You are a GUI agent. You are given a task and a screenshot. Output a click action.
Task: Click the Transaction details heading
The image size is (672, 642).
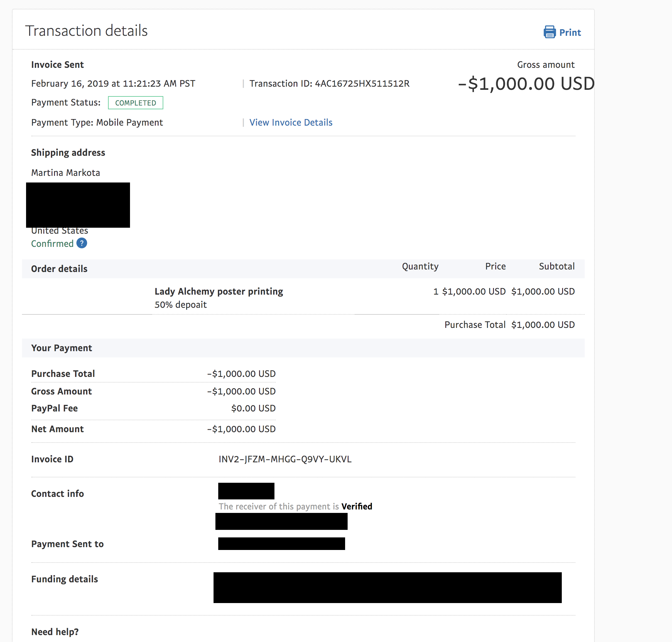click(x=87, y=31)
